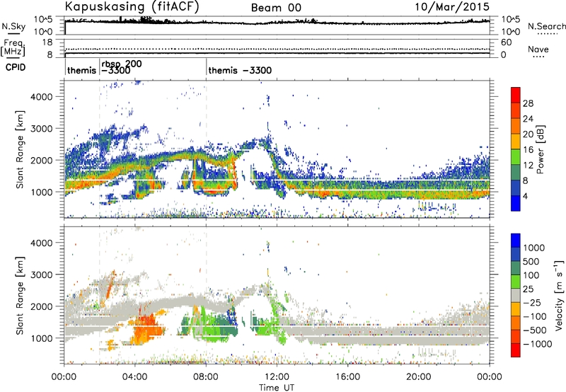Click the -100 tick on velocity color bar
Screen dimensions: 566x392
click(535, 316)
